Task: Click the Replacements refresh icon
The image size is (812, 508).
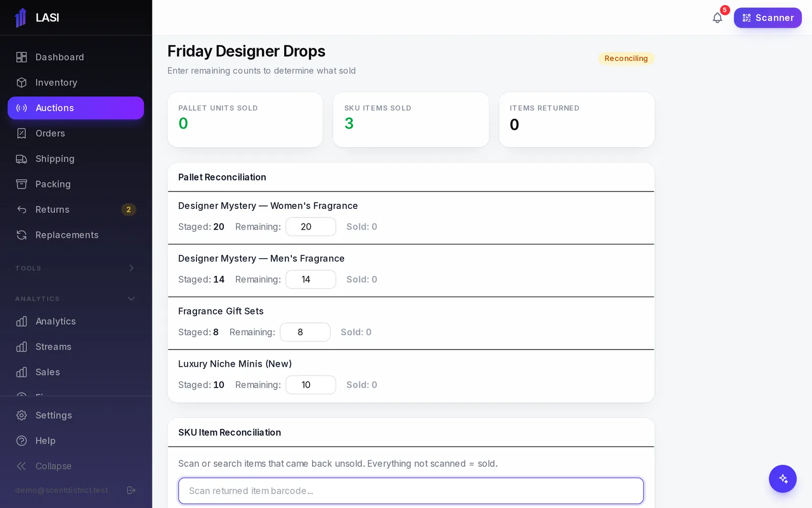Action: tap(21, 235)
